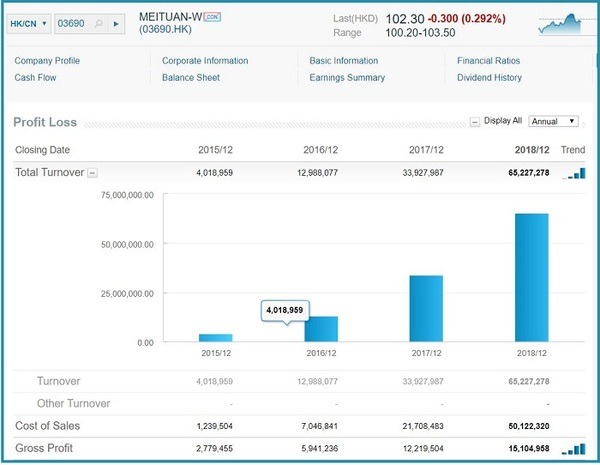This screenshot has height=465, width=600.
Task: Click the 2018/12 chart bar
Action: [532, 277]
